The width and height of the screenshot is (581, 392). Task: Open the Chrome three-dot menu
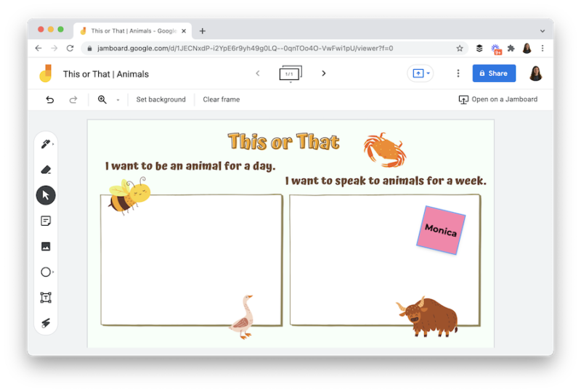543,48
